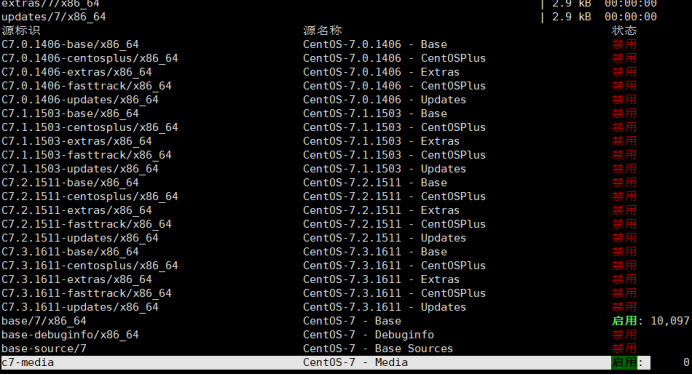Click the red 禁用 status for C7.0.1406-base
The width and height of the screenshot is (692, 375).
coord(624,45)
